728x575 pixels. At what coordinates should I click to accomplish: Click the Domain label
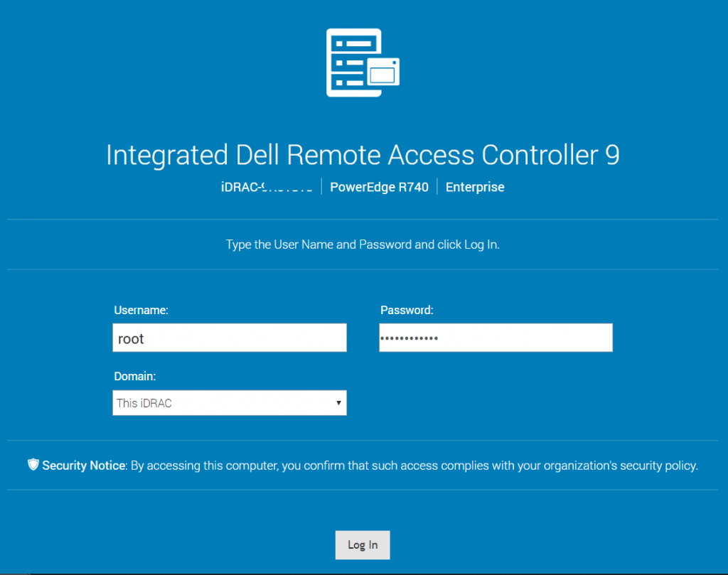coord(134,376)
